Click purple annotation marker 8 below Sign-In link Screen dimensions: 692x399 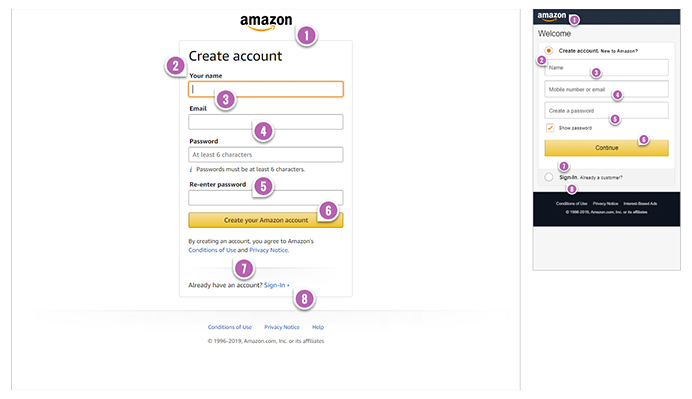[x=304, y=299]
